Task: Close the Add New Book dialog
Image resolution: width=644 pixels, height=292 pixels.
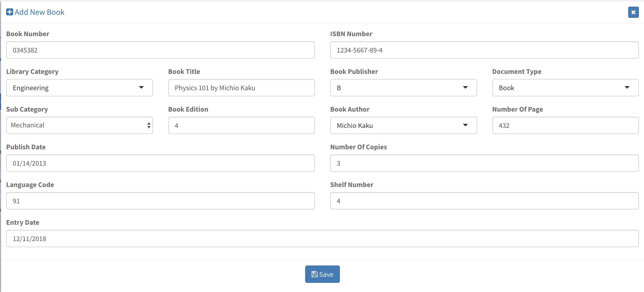Action: coord(633,12)
